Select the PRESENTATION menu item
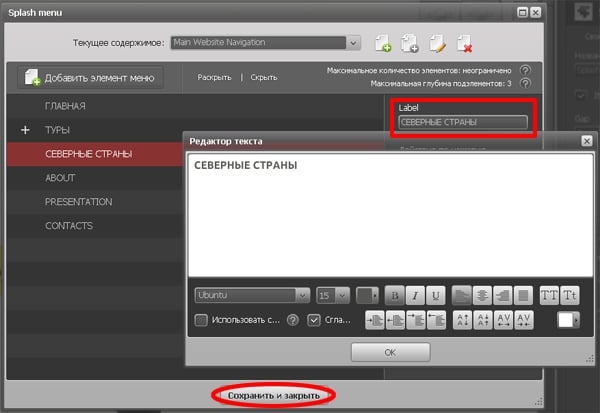This screenshot has height=413, width=600. (x=78, y=202)
